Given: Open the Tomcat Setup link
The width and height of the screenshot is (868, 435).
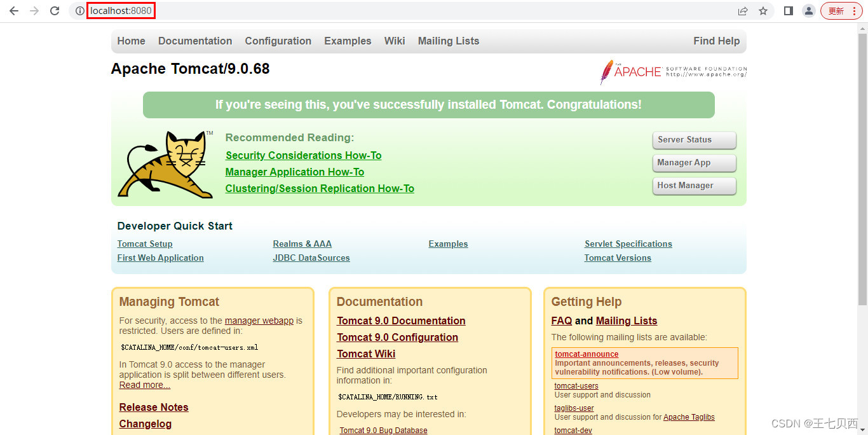Looking at the screenshot, I should (145, 244).
